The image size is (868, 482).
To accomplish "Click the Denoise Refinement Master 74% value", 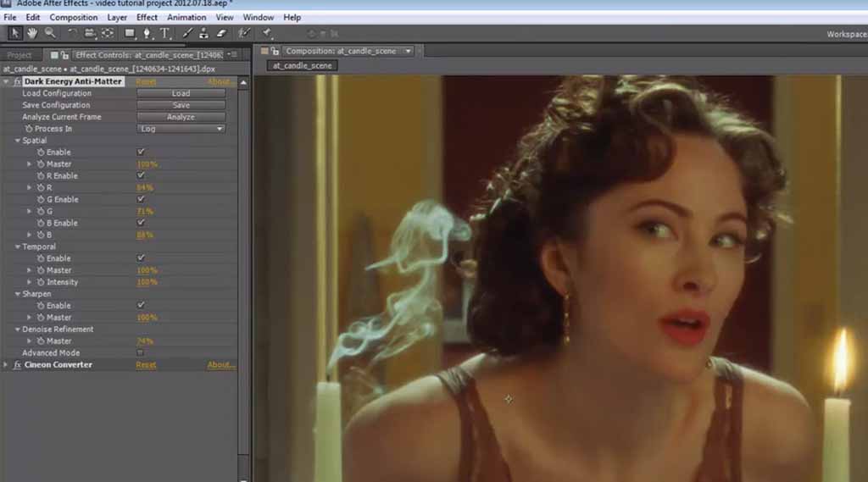I will coord(145,341).
